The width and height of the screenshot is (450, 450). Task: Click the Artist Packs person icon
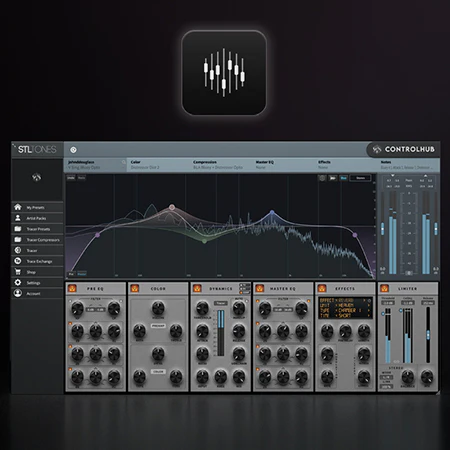pos(18,218)
